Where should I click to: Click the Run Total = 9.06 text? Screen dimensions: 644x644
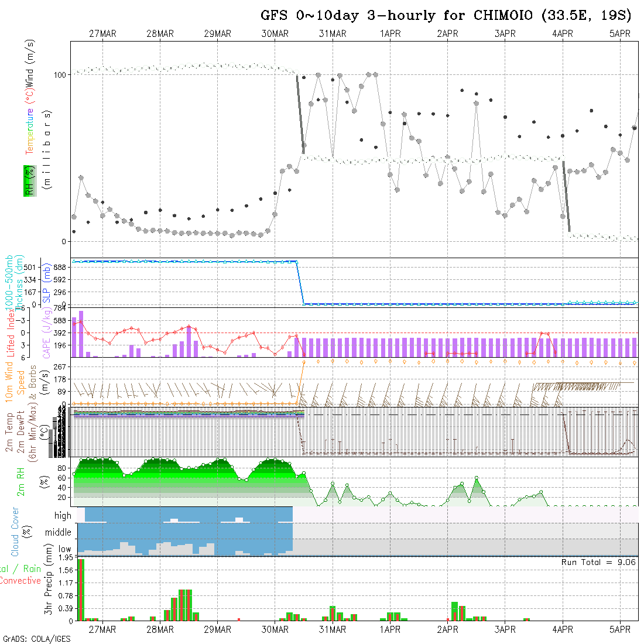pyautogui.click(x=598, y=562)
